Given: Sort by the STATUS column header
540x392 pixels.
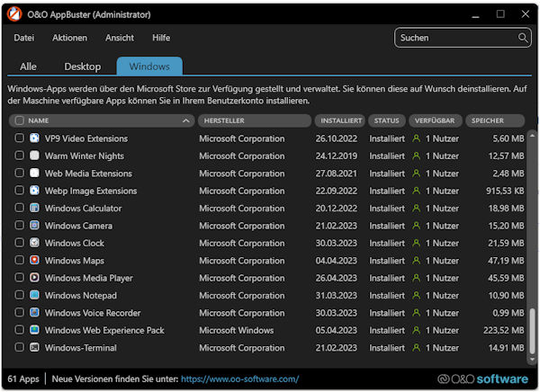Looking at the screenshot, I should (x=386, y=120).
